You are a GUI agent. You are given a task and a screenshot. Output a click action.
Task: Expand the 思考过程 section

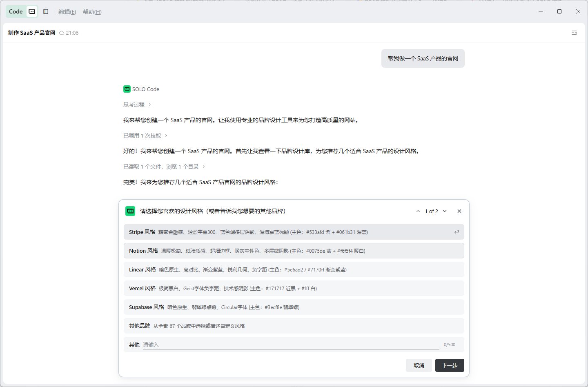[137, 105]
